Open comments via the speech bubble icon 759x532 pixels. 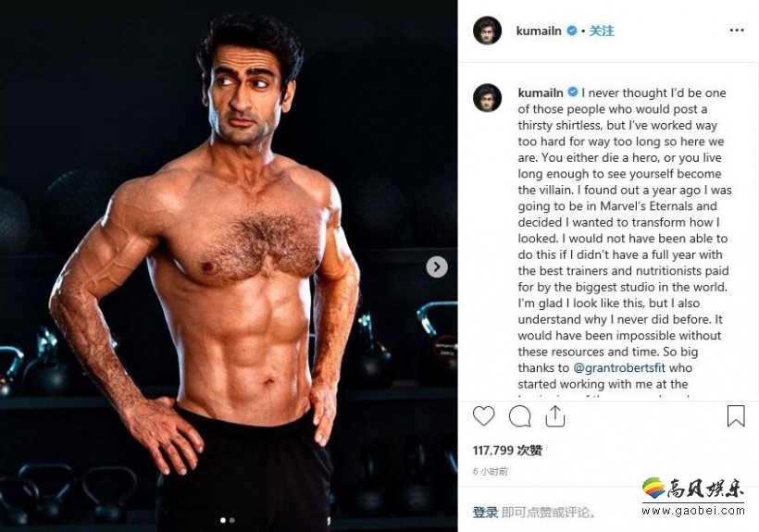[x=520, y=416]
